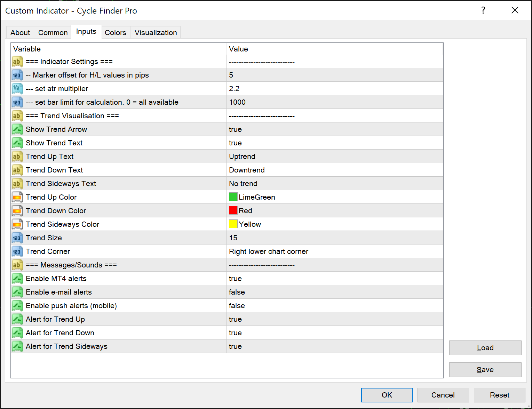Click the Reset button
This screenshot has width=532, height=409.
(500, 395)
